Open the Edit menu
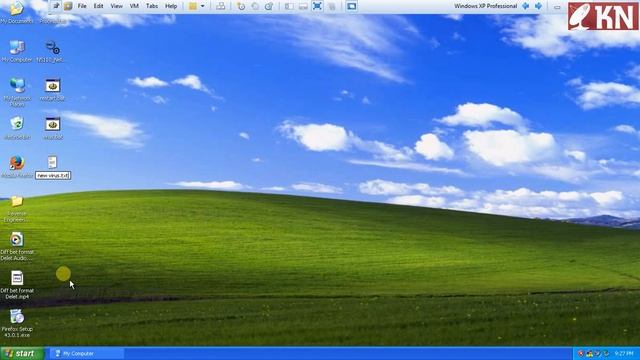Screen dimensions: 640x360 click(98, 6)
